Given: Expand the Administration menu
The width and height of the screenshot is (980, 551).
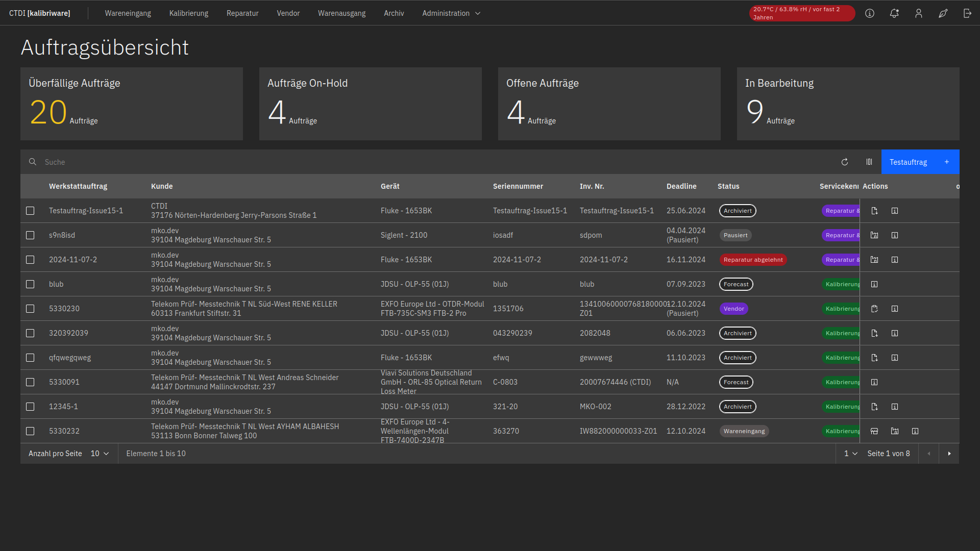Looking at the screenshot, I should click(451, 13).
